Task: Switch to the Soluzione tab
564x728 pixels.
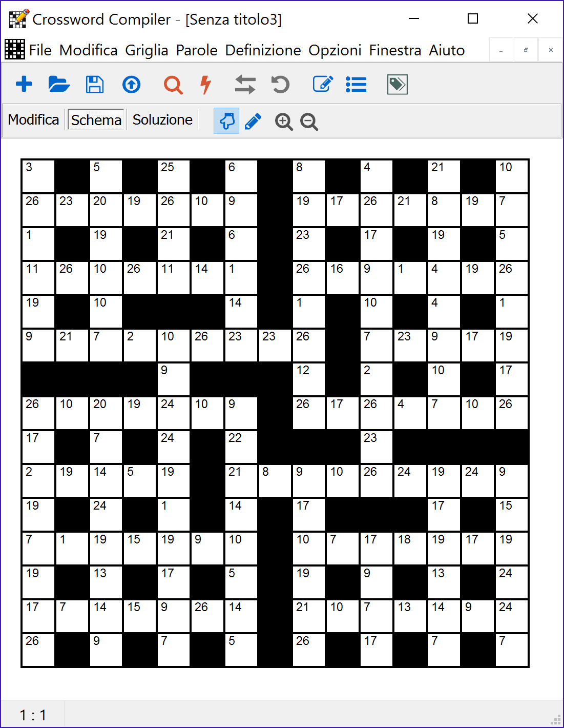Action: point(162,120)
